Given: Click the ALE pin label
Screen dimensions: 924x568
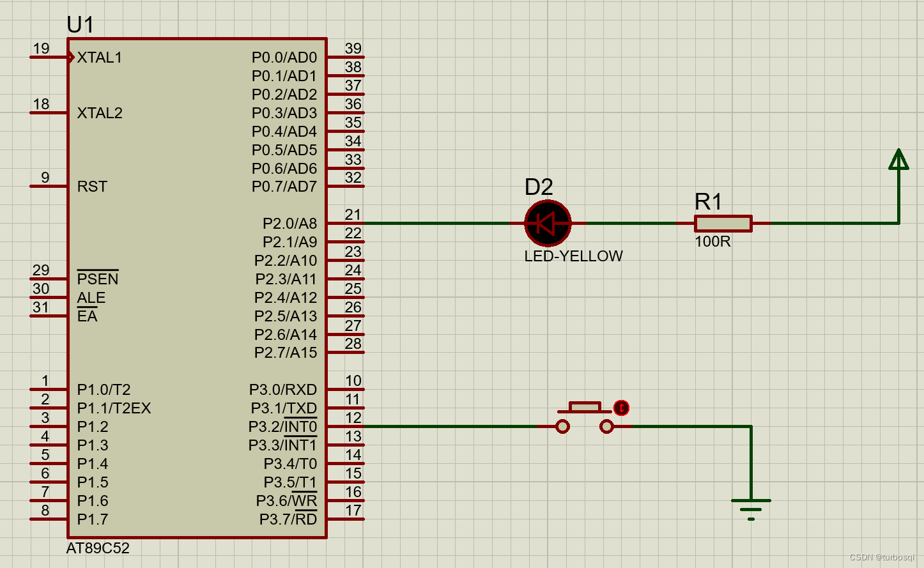Looking at the screenshot, I should 91,298.
